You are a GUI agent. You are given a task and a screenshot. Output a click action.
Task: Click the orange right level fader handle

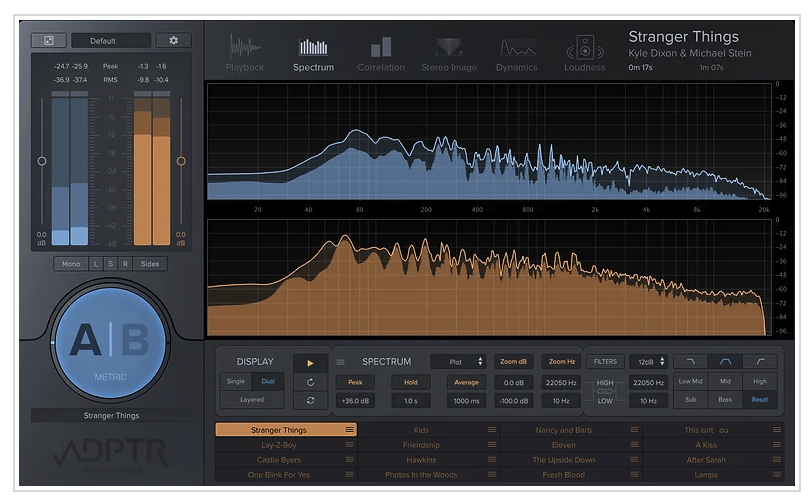[x=181, y=161]
